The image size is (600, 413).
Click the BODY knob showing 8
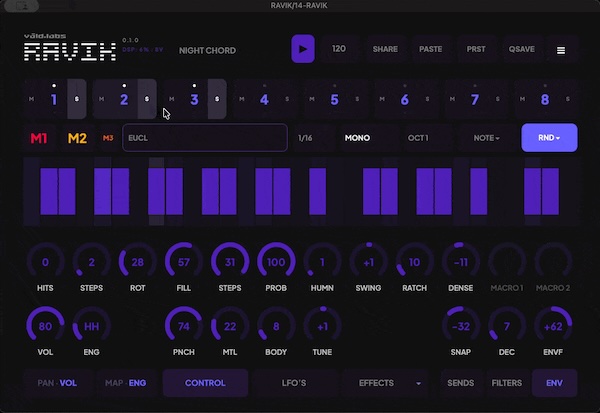(276, 326)
